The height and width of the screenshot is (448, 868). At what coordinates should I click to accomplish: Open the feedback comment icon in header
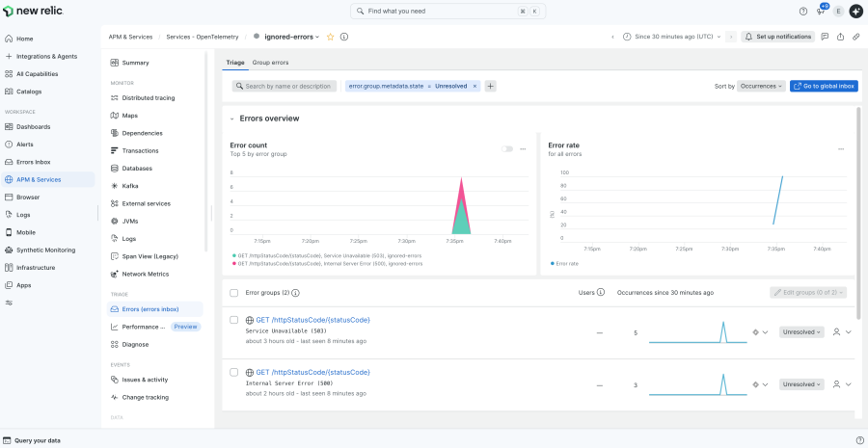825,37
